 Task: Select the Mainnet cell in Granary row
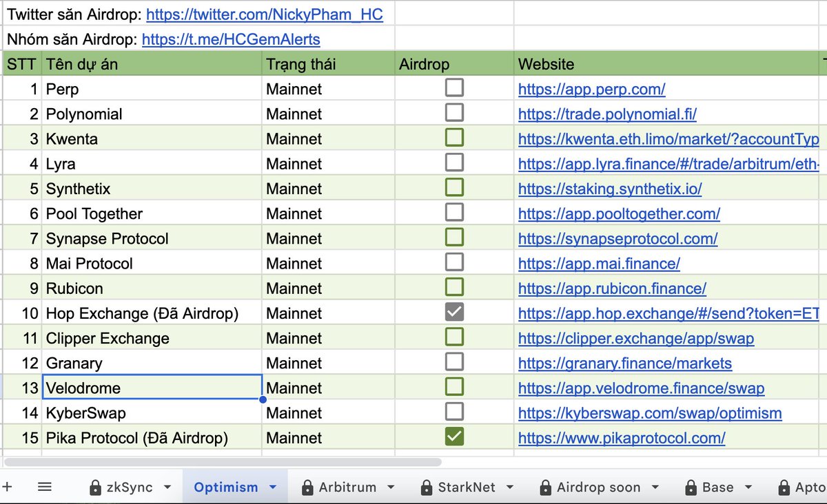(x=328, y=363)
